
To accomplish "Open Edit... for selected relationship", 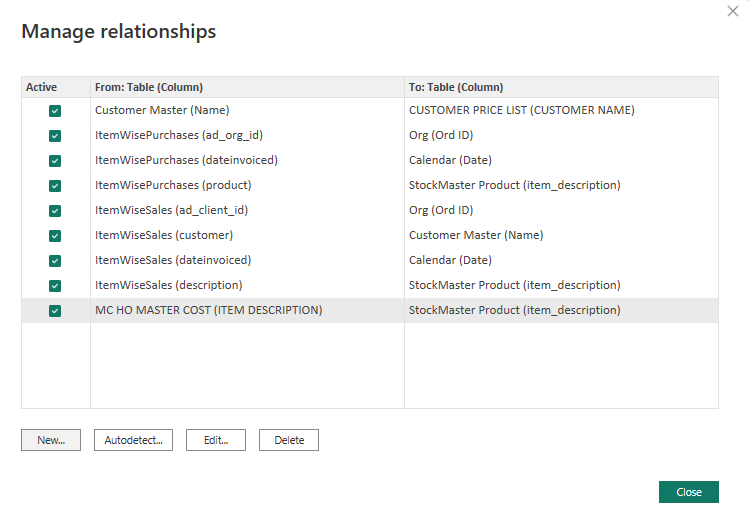I will (216, 440).
